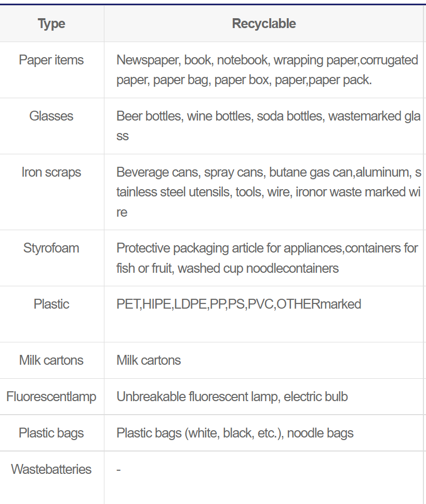The width and height of the screenshot is (426, 504).
Task: Click the Type column header
Action: [x=51, y=24]
